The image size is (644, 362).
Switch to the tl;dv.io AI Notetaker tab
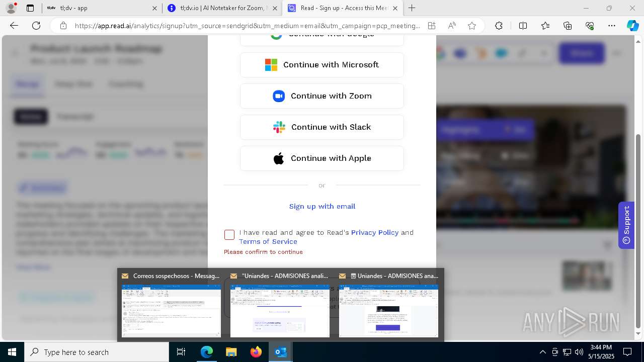tap(221, 8)
